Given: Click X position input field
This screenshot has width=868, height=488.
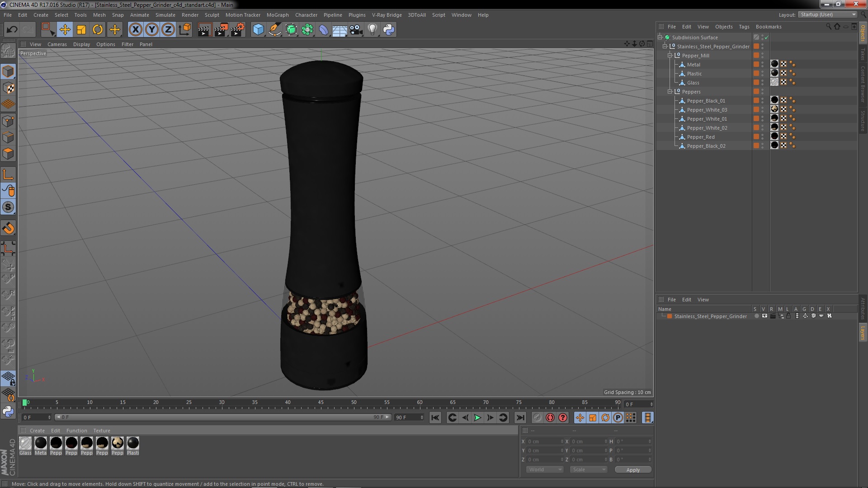Looking at the screenshot, I should pyautogui.click(x=546, y=441).
